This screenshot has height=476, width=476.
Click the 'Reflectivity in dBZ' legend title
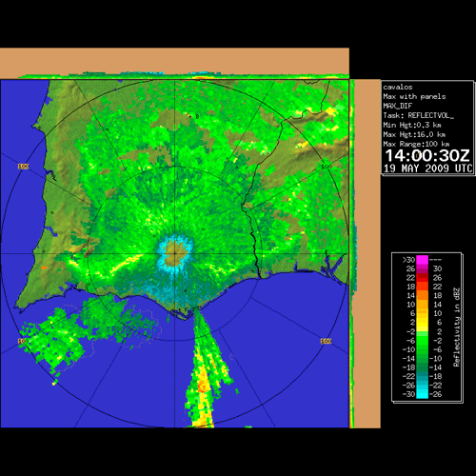tap(456, 327)
